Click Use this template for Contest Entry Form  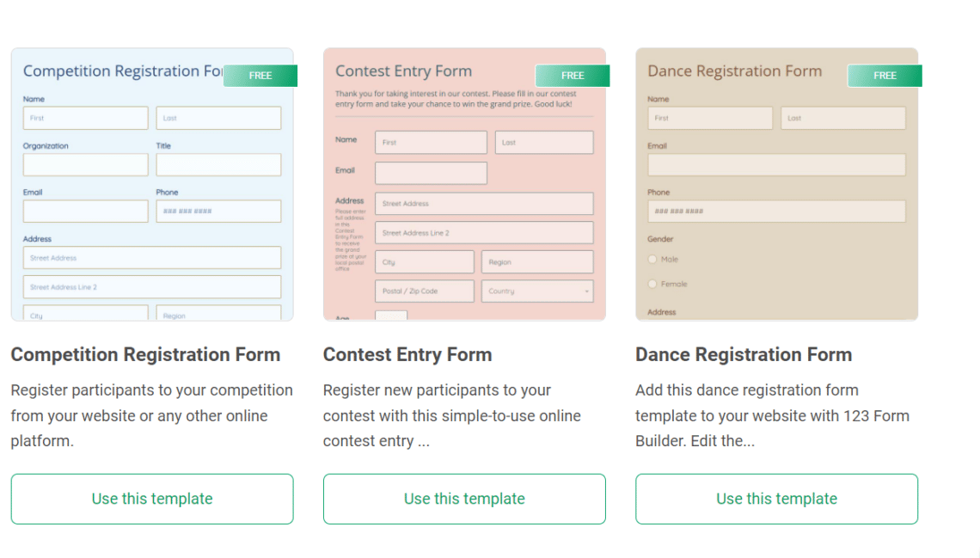(x=464, y=499)
